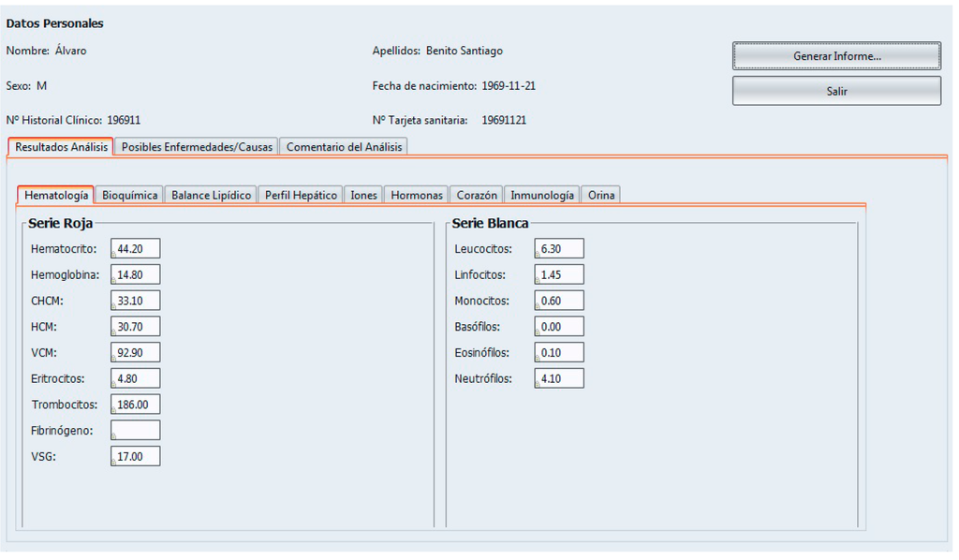Click the Generar Informe button
Screen dimensions: 959x560
point(836,56)
